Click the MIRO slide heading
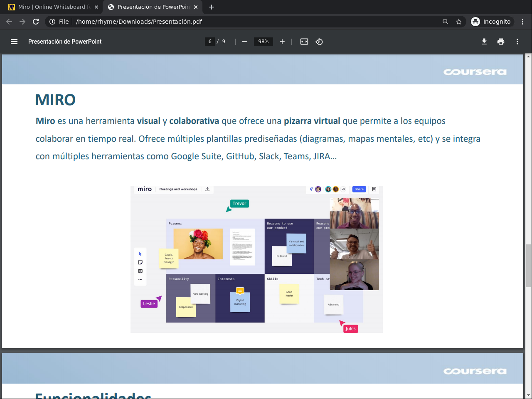 55,100
